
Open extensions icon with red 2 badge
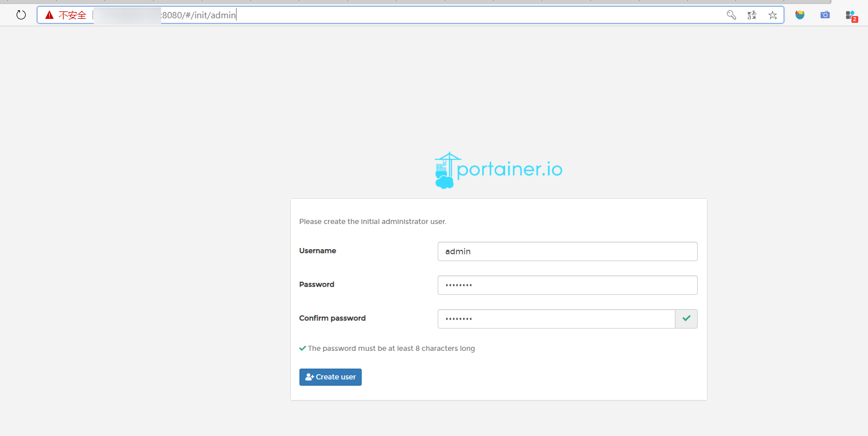pos(851,15)
